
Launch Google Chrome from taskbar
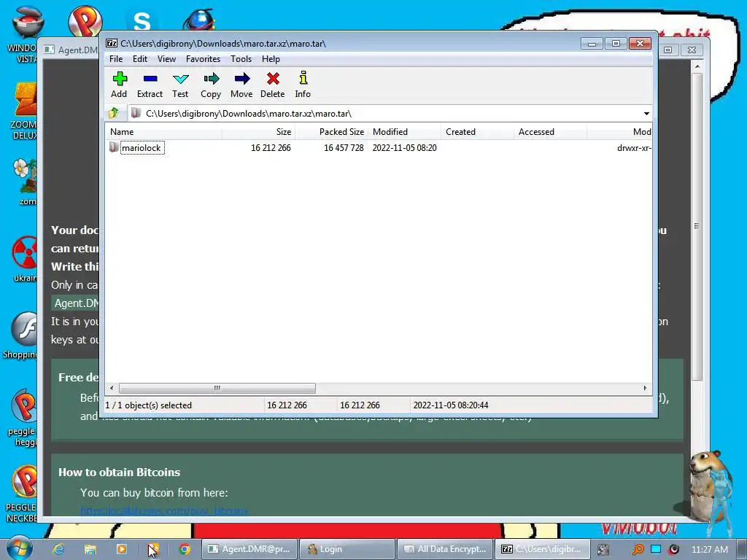[185, 549]
